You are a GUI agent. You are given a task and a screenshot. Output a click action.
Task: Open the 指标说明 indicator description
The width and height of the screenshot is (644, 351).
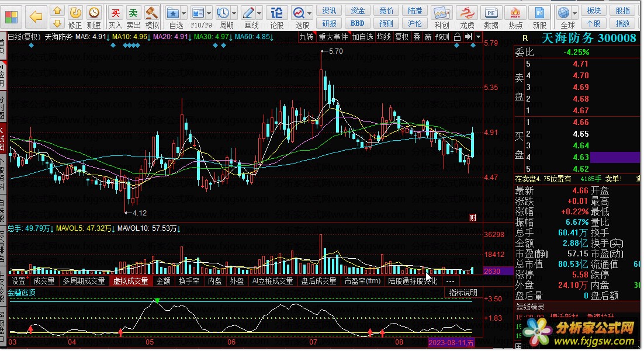coord(463,293)
